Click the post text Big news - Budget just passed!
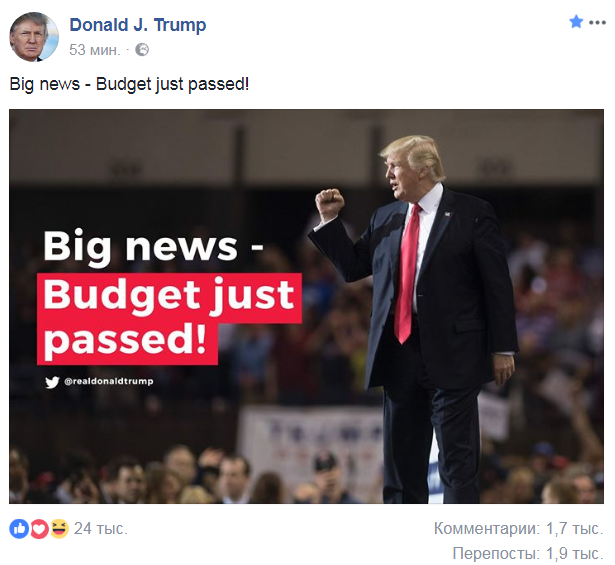 (129, 84)
